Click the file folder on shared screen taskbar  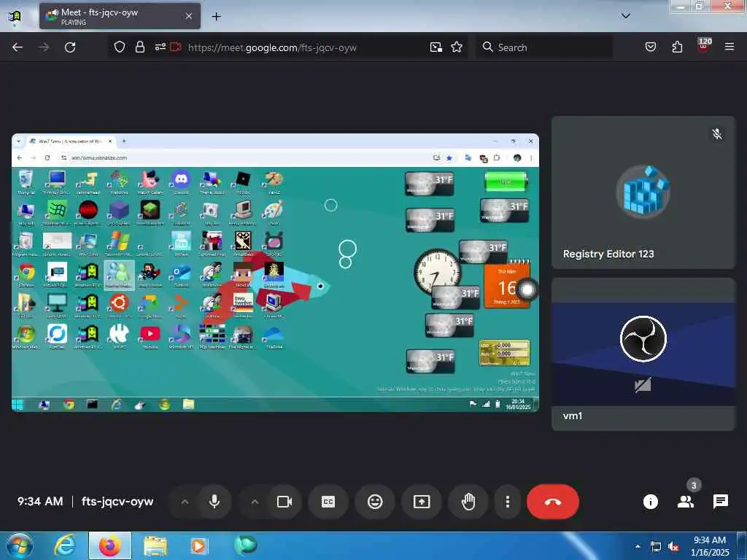point(189,404)
